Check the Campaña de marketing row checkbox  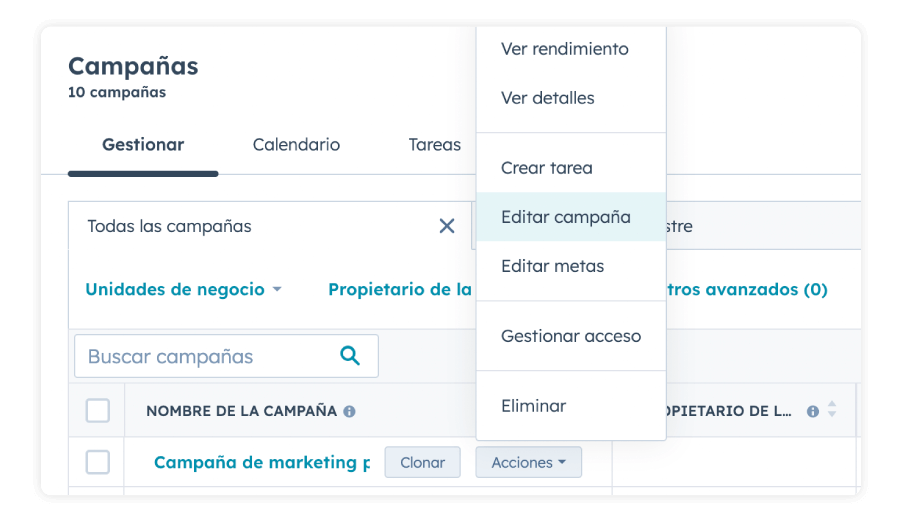click(x=98, y=462)
